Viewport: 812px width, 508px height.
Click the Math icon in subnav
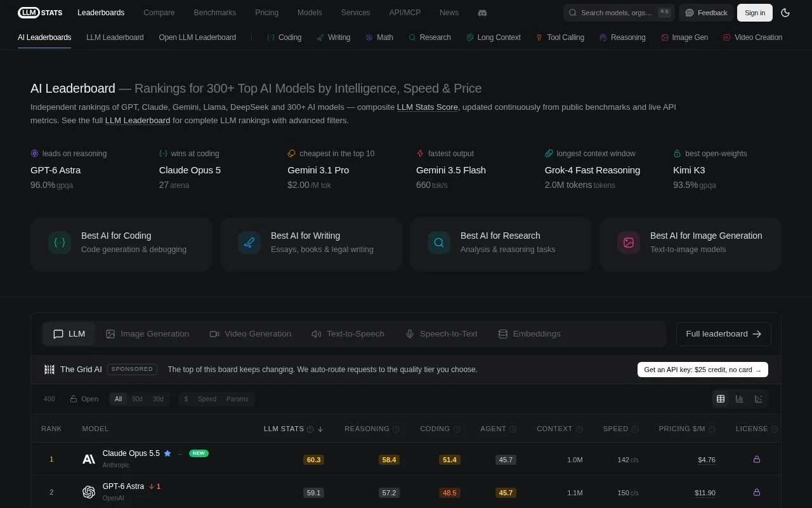(x=369, y=37)
